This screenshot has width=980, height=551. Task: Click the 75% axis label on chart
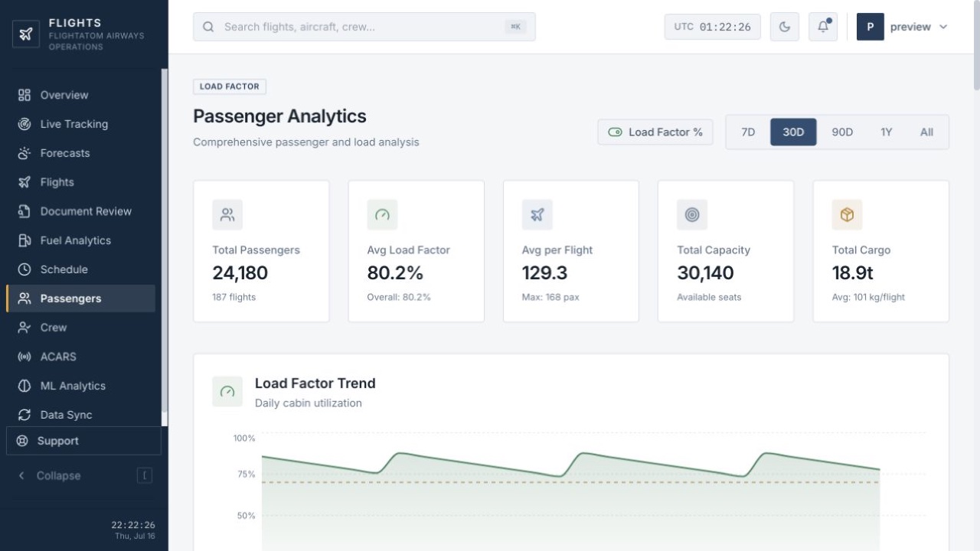(247, 474)
